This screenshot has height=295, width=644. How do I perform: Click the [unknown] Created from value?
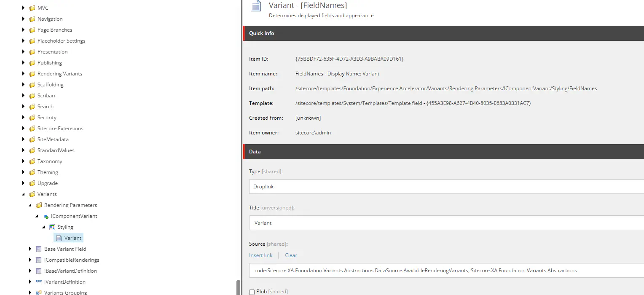[x=308, y=118]
